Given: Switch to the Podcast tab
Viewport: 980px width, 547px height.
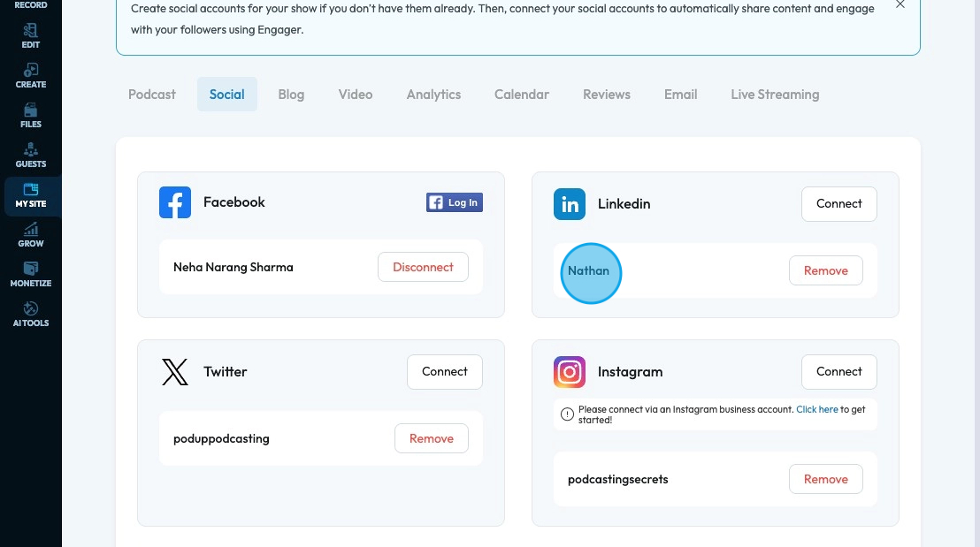Looking at the screenshot, I should pyautogui.click(x=152, y=95).
